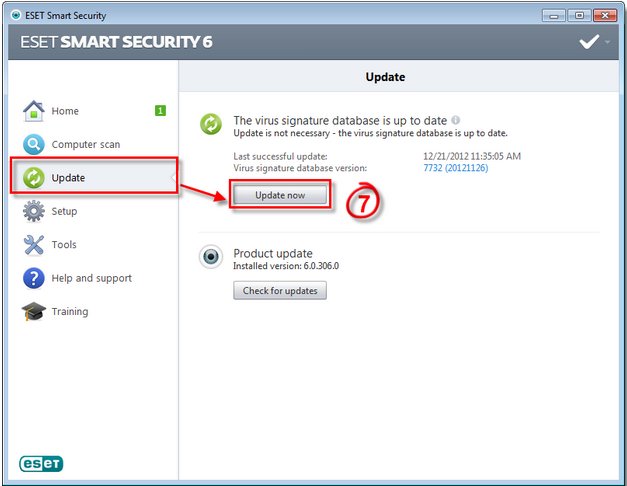This screenshot has height=486, width=627.
Task: Click the Tools wrench icon
Action: [x=34, y=244]
